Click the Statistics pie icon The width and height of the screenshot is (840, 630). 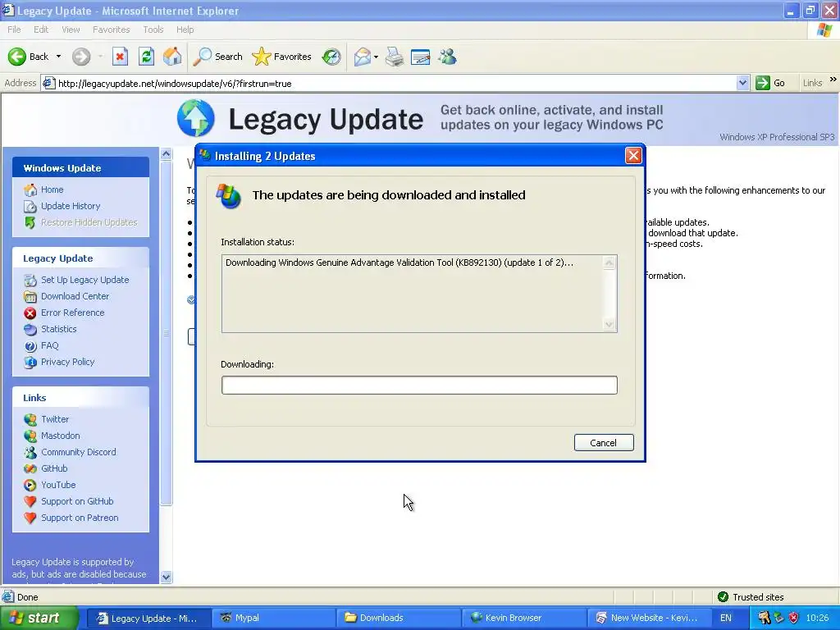(30, 330)
